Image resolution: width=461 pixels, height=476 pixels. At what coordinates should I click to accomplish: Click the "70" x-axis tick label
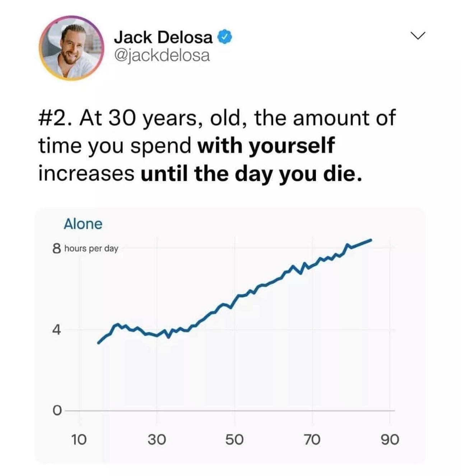click(312, 439)
